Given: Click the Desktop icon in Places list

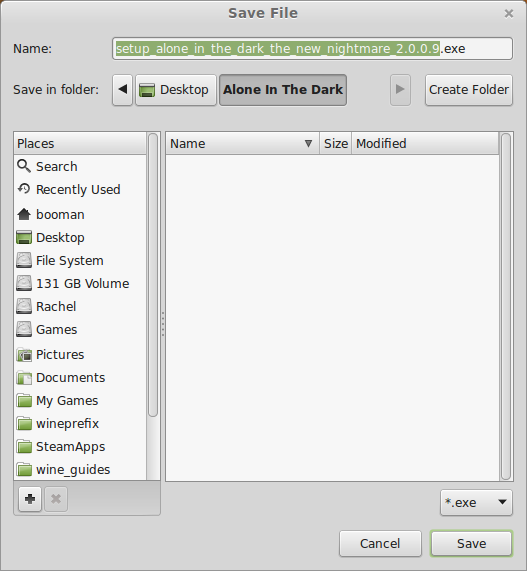Looking at the screenshot, I should pyautogui.click(x=24, y=237).
